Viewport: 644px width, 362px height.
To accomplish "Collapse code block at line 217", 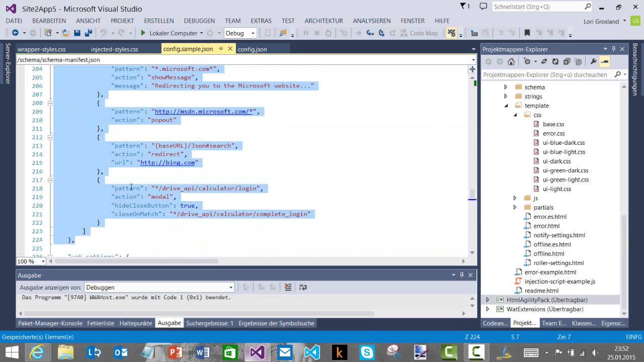I will pos(50,180).
